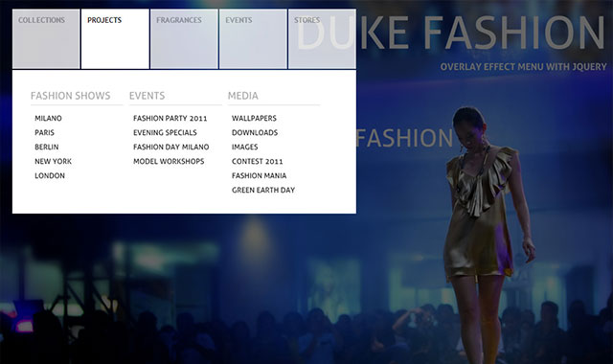Click the Downloads media link

tap(255, 132)
